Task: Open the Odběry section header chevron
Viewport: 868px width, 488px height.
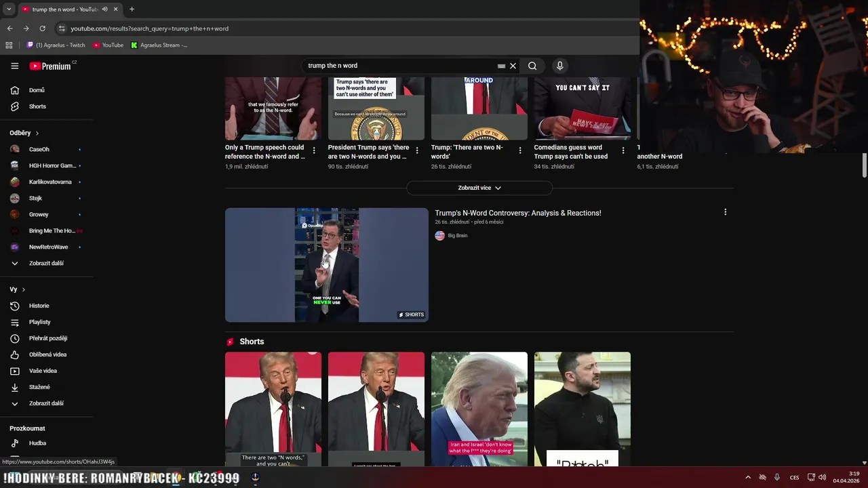Action: (x=37, y=134)
